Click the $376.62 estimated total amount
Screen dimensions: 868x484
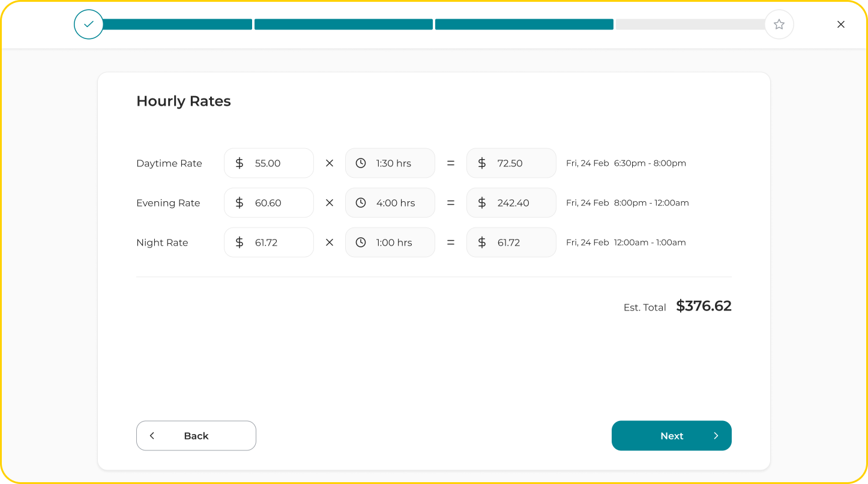704,306
